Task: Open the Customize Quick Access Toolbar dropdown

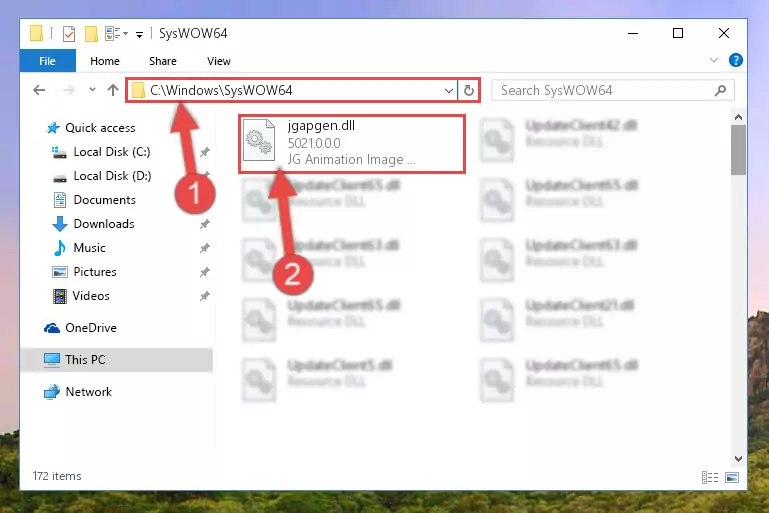Action: click(x=139, y=34)
